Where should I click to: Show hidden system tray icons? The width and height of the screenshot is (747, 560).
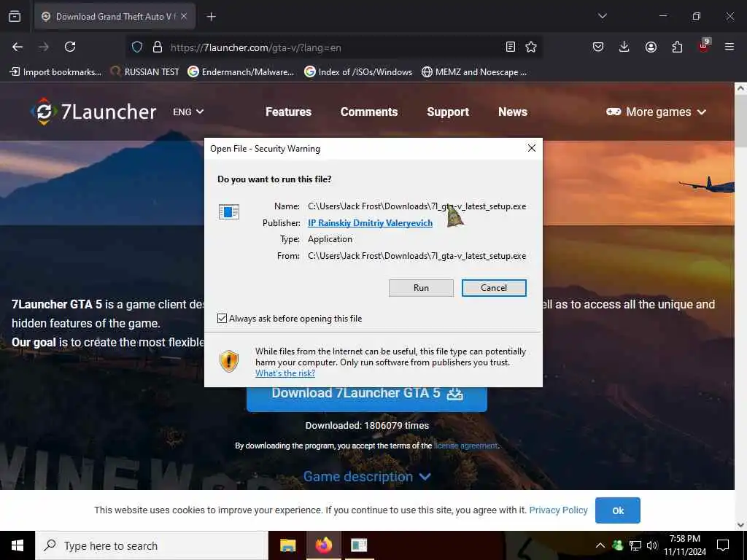[600, 545]
